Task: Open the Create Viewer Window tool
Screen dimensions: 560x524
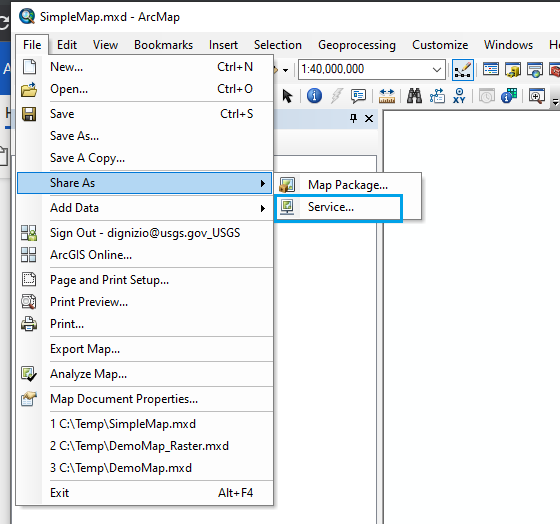Action: (x=537, y=96)
